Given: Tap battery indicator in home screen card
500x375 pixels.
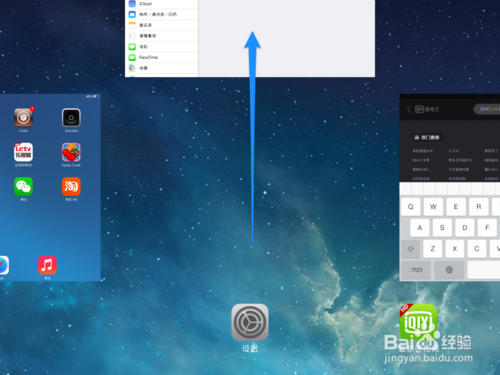Looking at the screenshot, I should pyautogui.click(x=96, y=96).
